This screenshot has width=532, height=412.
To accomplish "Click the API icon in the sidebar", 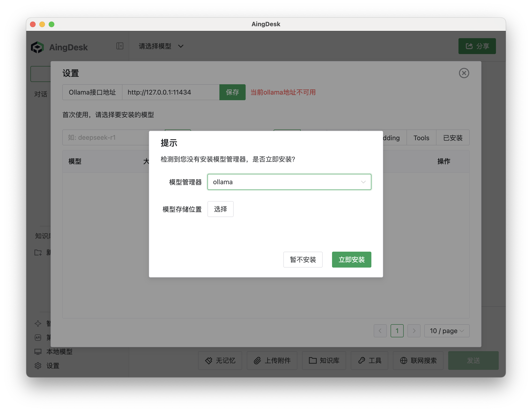I will point(38,338).
